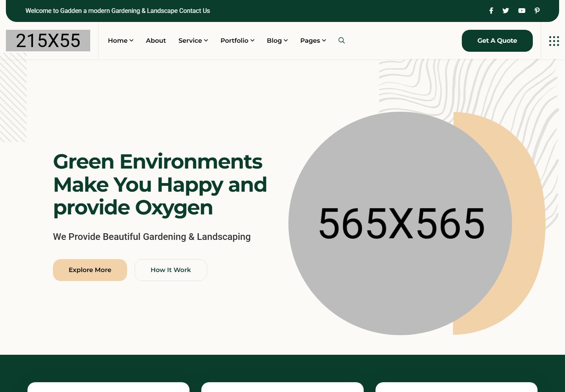The width and height of the screenshot is (565, 392).
Task: Click the How It Work button
Action: pos(171,270)
